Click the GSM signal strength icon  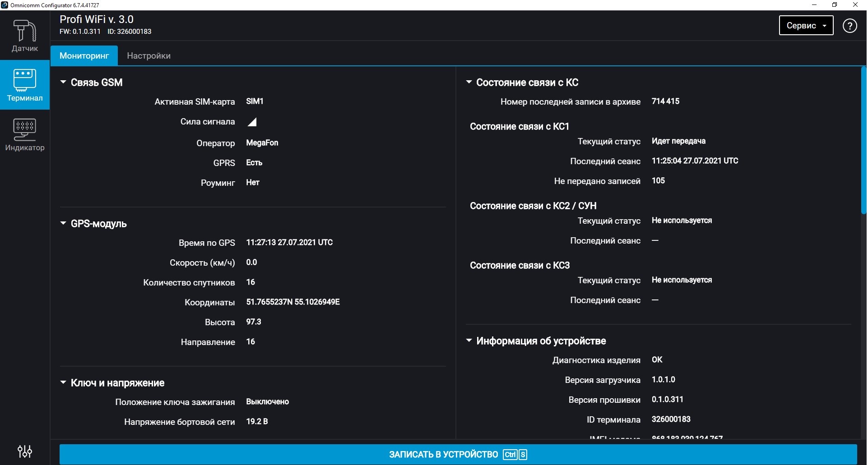coord(252,122)
